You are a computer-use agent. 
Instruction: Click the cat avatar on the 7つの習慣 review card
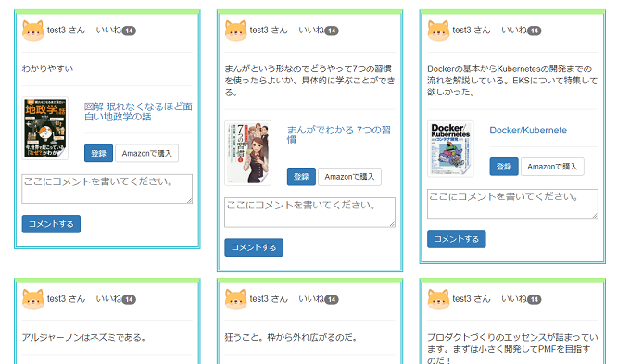[x=236, y=31]
